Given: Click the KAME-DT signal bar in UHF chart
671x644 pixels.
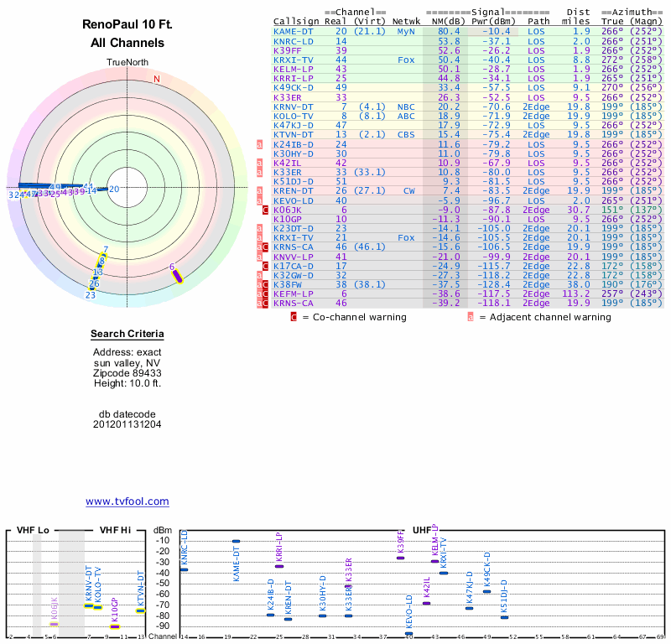Looking at the screenshot, I should [236, 542].
